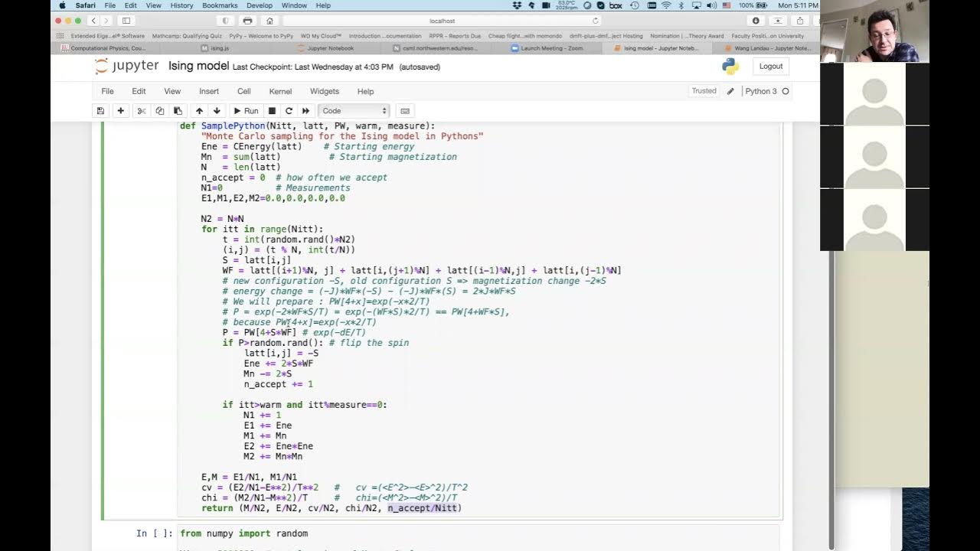Click the Wi-Fi status icon
The image size is (980, 551).
click(x=665, y=5)
